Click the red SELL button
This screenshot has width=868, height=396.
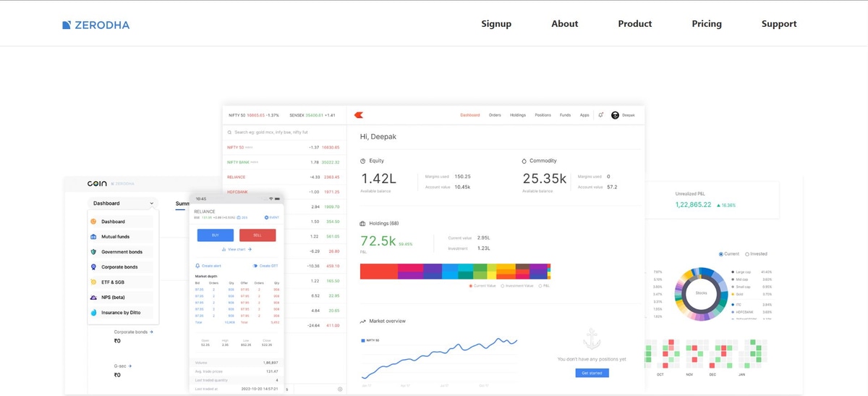click(x=258, y=235)
